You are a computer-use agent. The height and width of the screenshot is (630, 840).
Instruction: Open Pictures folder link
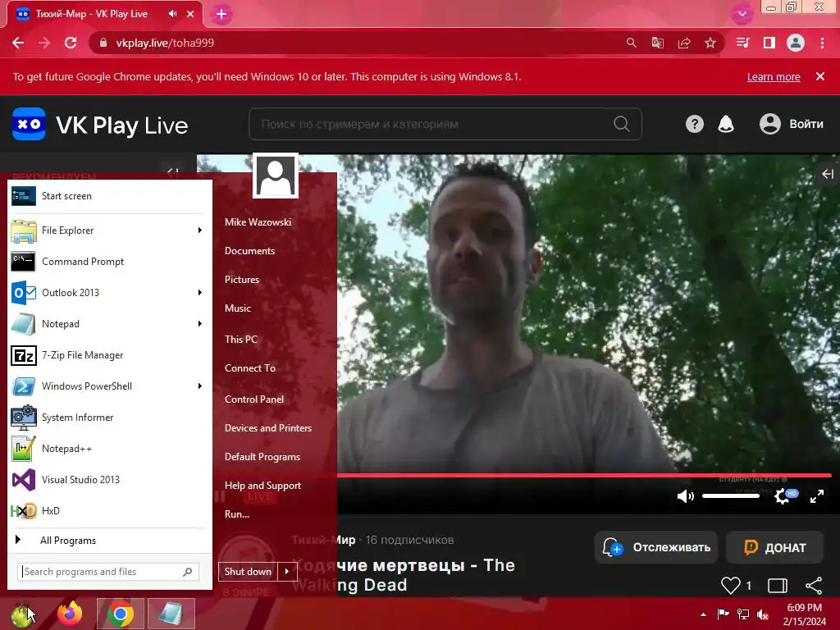242,280
